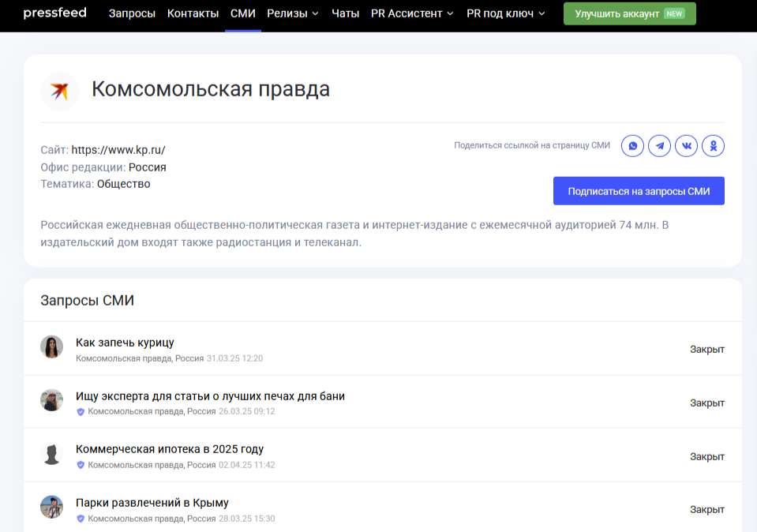Click verified shield icon on печах для бани row
Image resolution: width=757 pixels, height=532 pixels.
pos(81,412)
